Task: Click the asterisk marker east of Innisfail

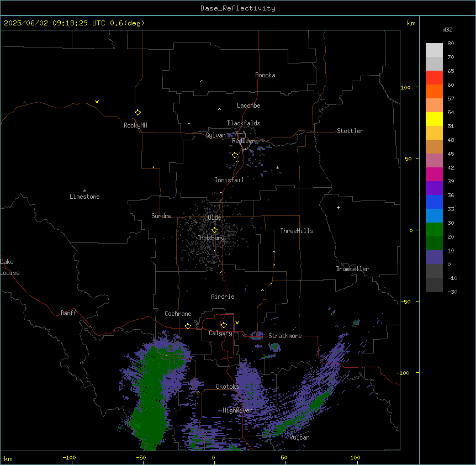Action: [x=277, y=168]
